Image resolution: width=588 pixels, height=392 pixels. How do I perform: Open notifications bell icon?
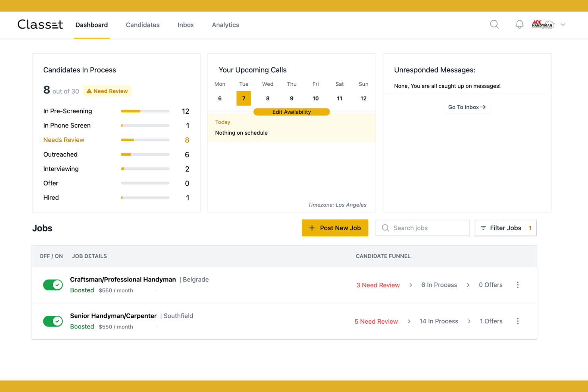(519, 25)
